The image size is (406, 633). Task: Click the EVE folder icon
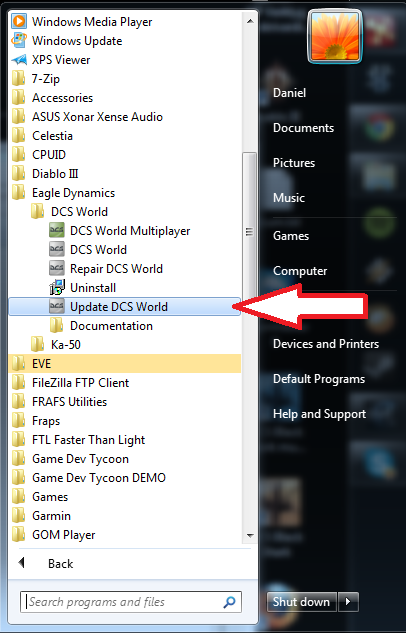[19, 363]
